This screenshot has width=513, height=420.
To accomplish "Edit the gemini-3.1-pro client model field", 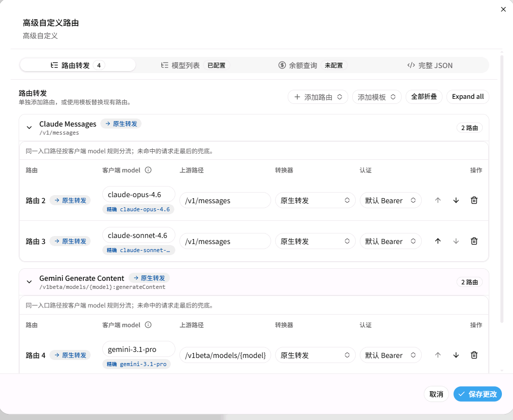I will [139, 349].
